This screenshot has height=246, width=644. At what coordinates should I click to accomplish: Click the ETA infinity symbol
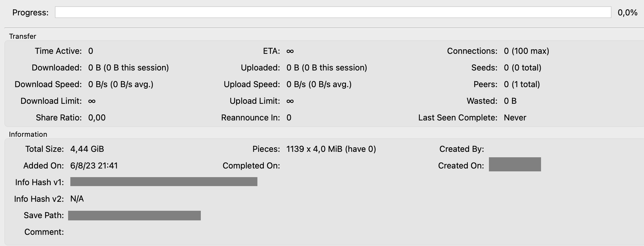point(290,51)
